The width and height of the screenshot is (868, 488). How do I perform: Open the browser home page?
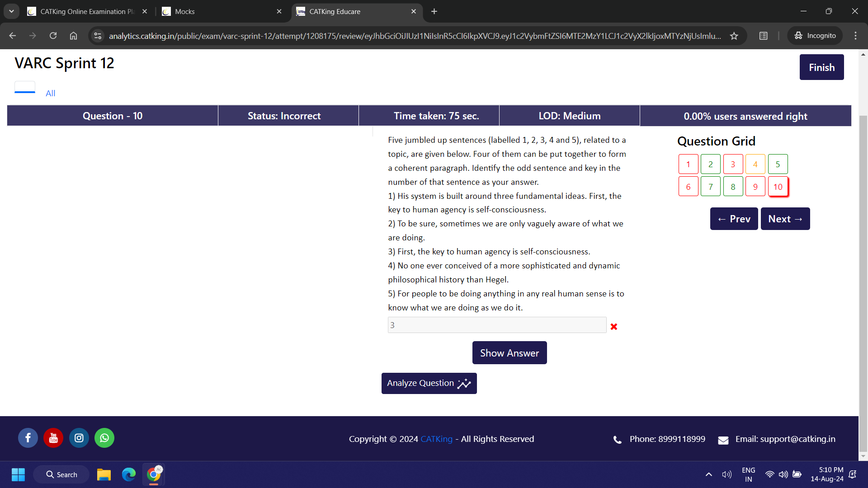coord(73,36)
